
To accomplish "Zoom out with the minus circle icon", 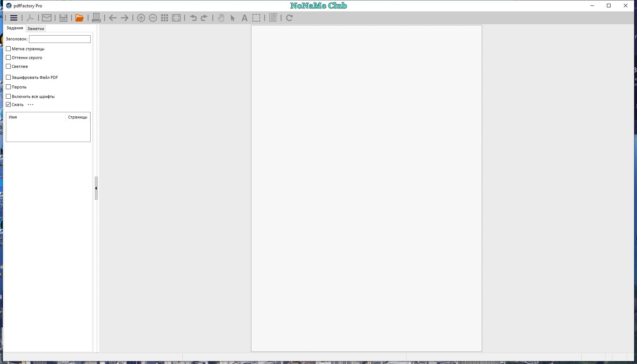I will tap(153, 18).
